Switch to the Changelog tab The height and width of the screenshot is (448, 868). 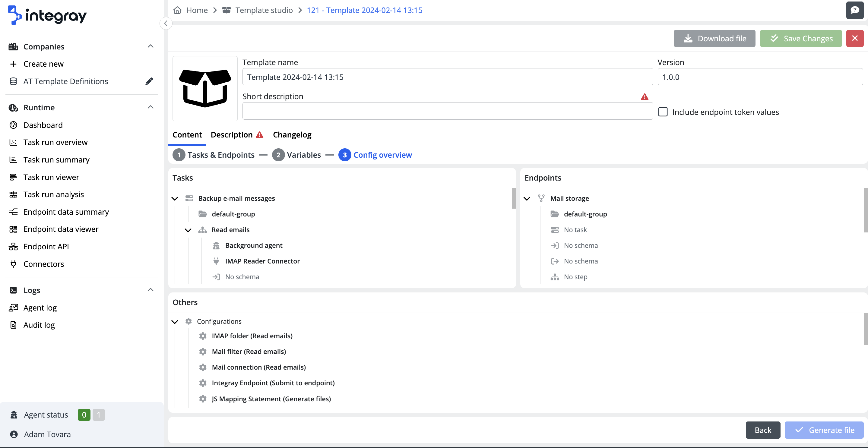tap(292, 135)
